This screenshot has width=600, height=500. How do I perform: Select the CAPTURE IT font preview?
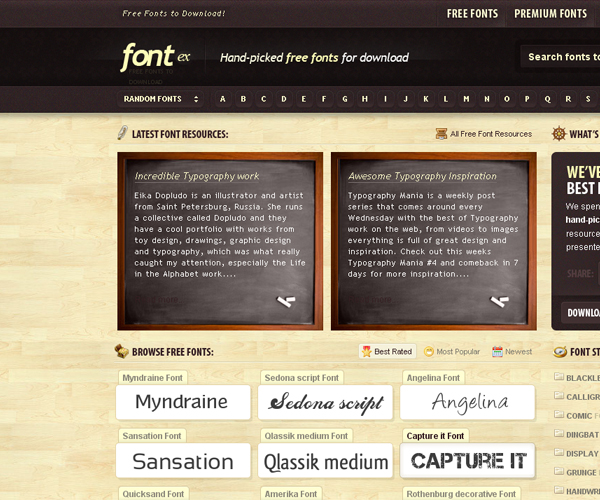tap(467, 461)
